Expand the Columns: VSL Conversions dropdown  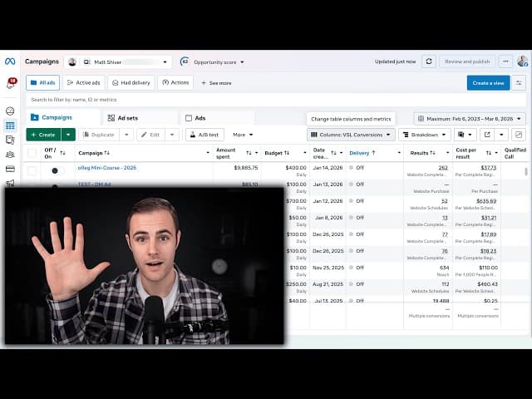(x=350, y=135)
